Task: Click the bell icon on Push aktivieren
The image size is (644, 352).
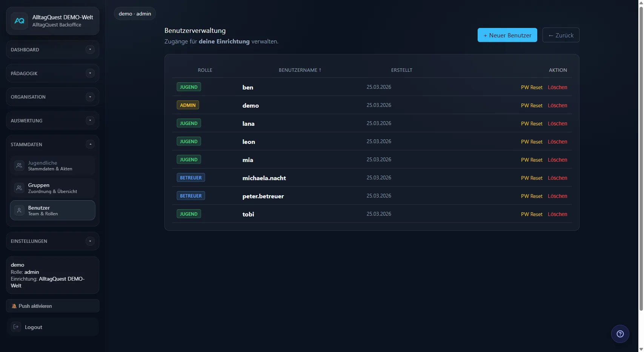Action: (x=14, y=306)
